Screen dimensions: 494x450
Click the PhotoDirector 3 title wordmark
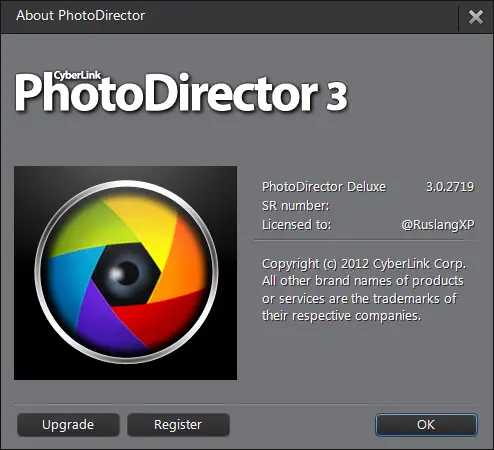182,93
